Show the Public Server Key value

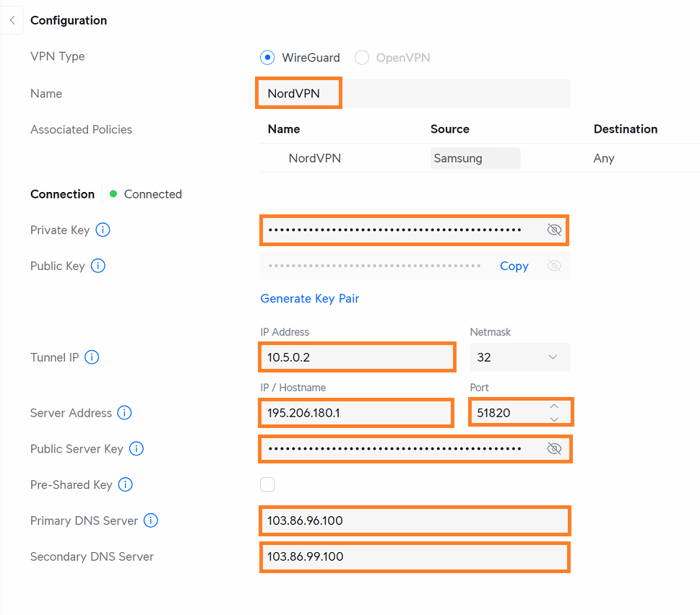(x=554, y=449)
